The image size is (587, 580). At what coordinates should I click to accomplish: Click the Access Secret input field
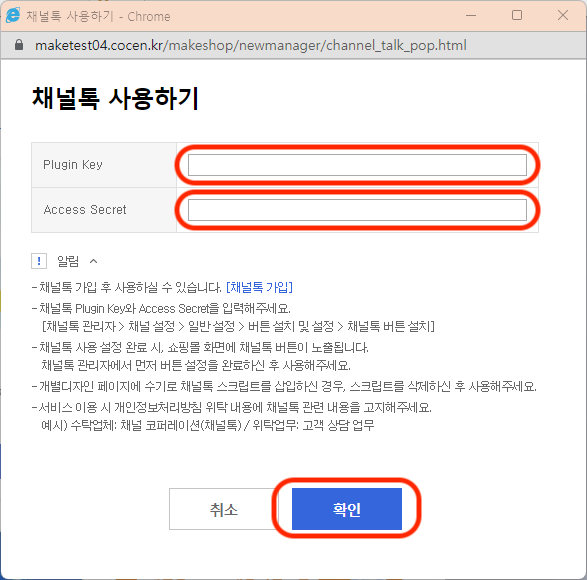tap(357, 210)
